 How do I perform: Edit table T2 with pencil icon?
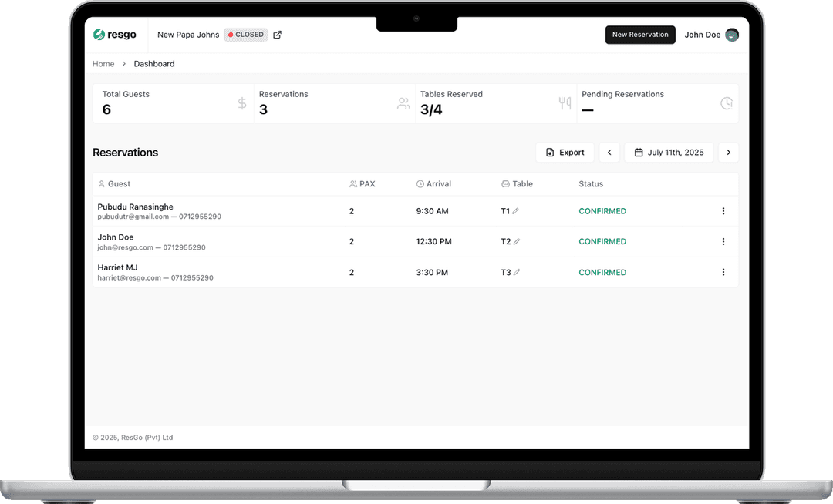pos(516,241)
